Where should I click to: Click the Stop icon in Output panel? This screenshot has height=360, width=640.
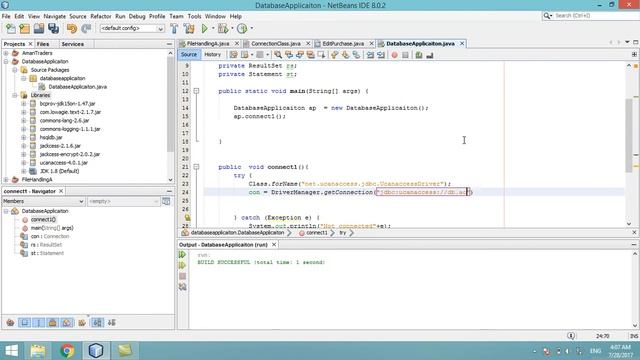[x=182, y=276]
